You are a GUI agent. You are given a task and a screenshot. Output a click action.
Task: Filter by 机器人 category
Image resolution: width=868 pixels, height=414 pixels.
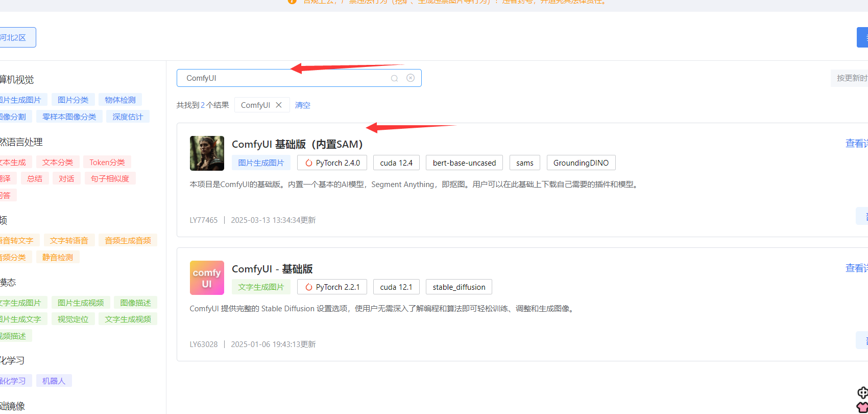[x=54, y=381]
